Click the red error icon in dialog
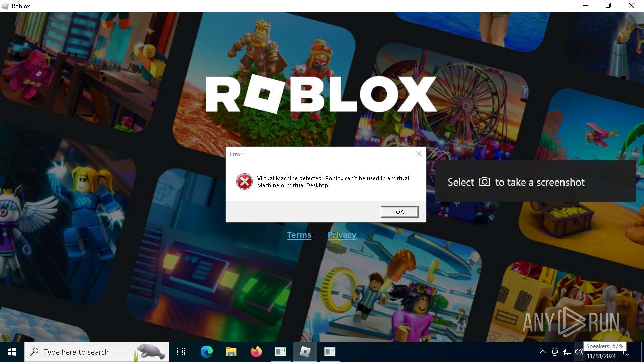Viewport: 644px width, 362px height. click(x=245, y=182)
